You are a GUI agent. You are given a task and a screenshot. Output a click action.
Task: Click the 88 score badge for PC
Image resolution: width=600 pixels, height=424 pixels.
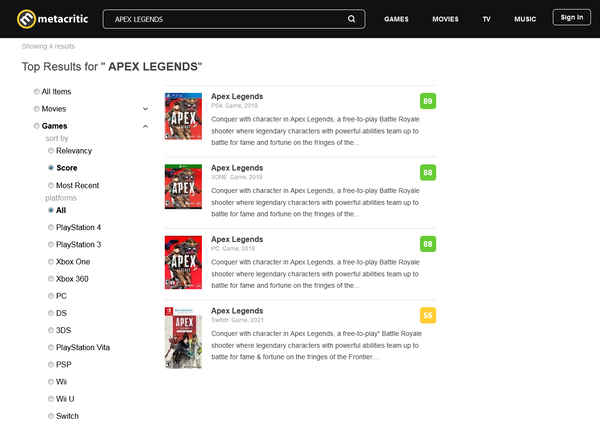click(x=428, y=244)
